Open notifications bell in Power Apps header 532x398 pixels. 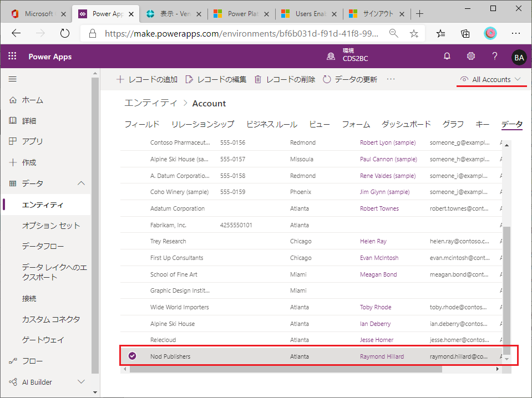click(447, 57)
